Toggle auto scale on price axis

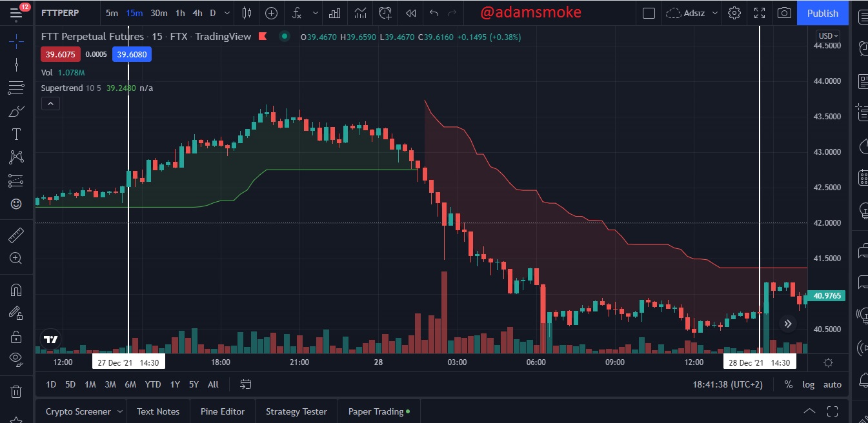833,384
